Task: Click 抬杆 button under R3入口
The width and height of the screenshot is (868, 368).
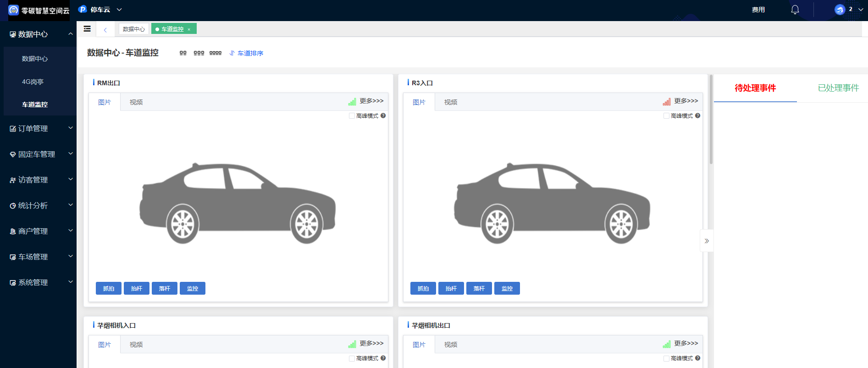Action: [x=451, y=288]
